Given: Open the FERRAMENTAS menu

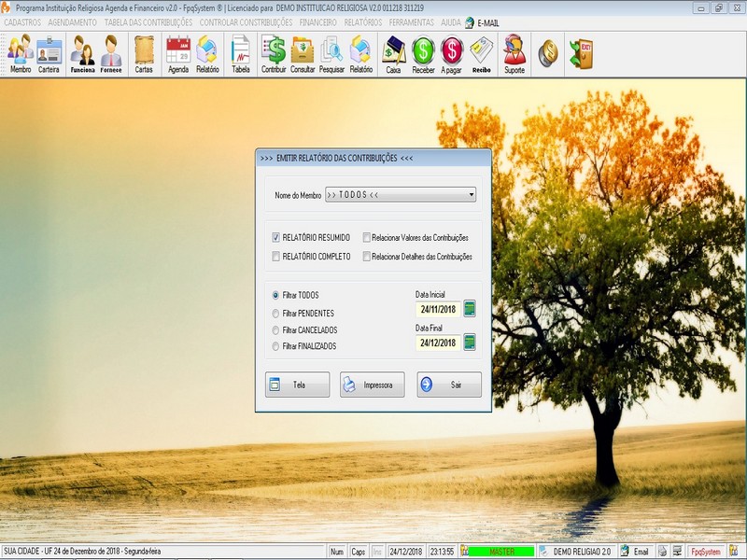Looking at the screenshot, I should [x=412, y=22].
